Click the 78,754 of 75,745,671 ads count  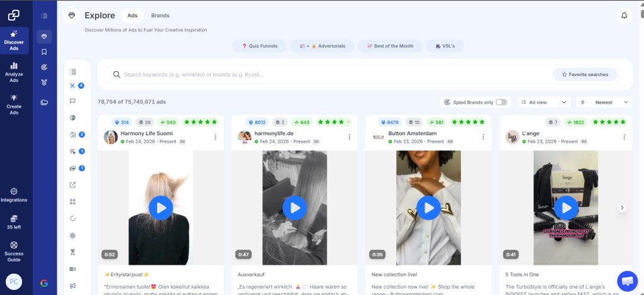pos(132,102)
